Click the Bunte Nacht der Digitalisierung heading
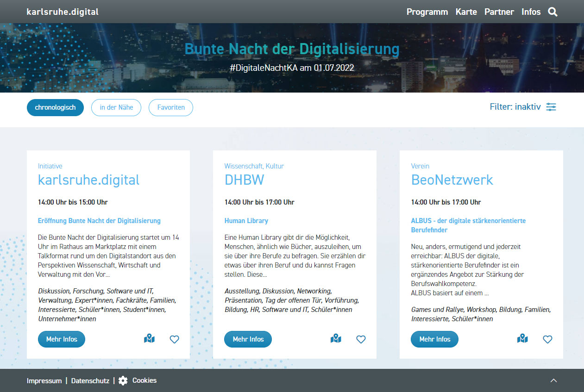The image size is (584, 392). pyautogui.click(x=292, y=49)
